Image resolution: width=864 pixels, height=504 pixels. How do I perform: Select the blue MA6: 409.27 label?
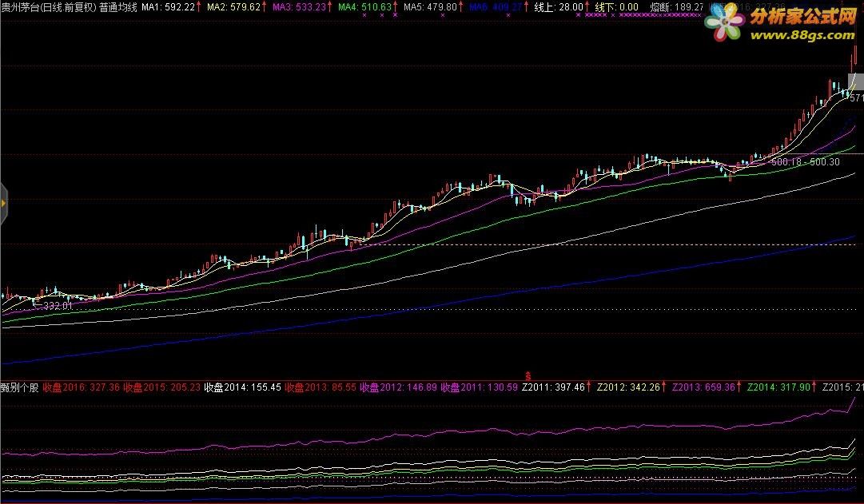point(496,7)
